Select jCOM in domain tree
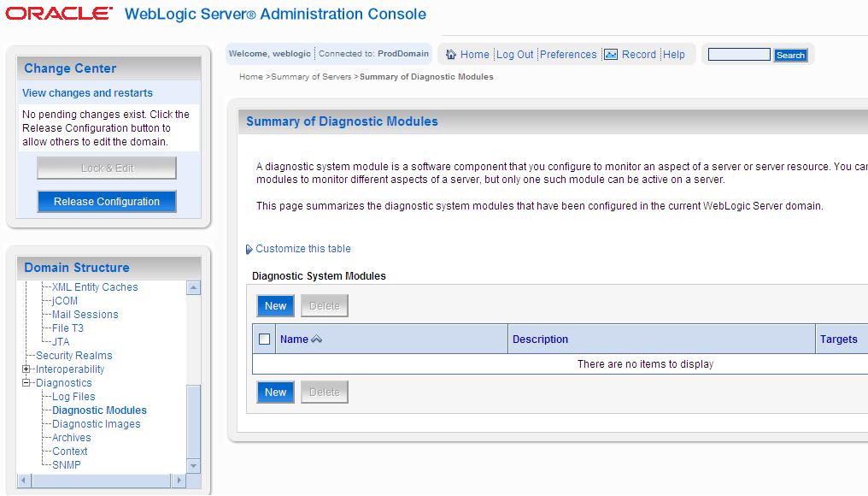The image size is (868, 496). pos(65,301)
